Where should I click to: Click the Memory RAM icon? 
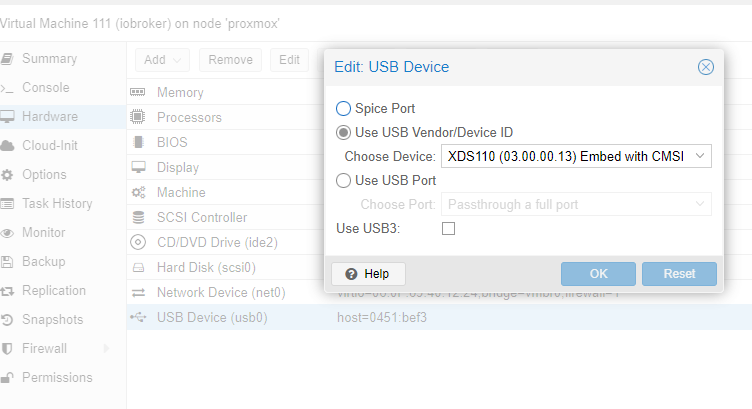tap(138, 92)
